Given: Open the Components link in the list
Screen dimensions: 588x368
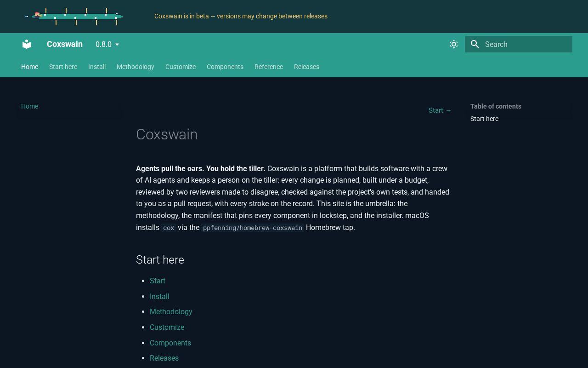Looking at the screenshot, I should coord(170,343).
